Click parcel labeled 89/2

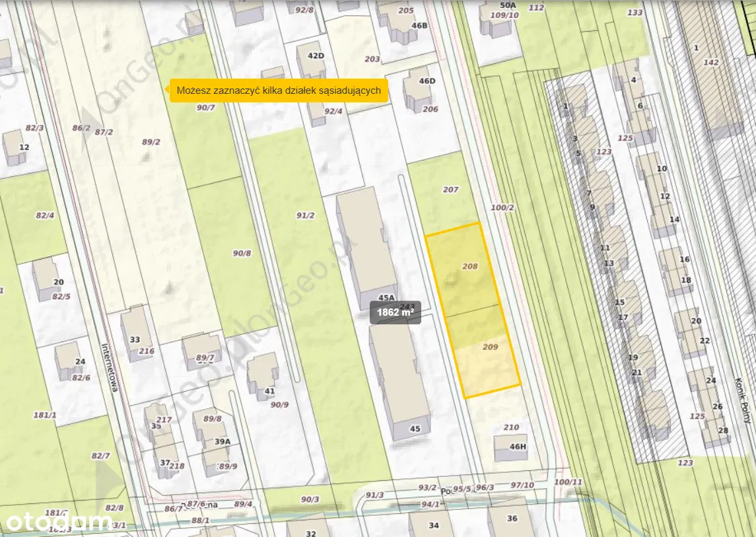coord(151,142)
